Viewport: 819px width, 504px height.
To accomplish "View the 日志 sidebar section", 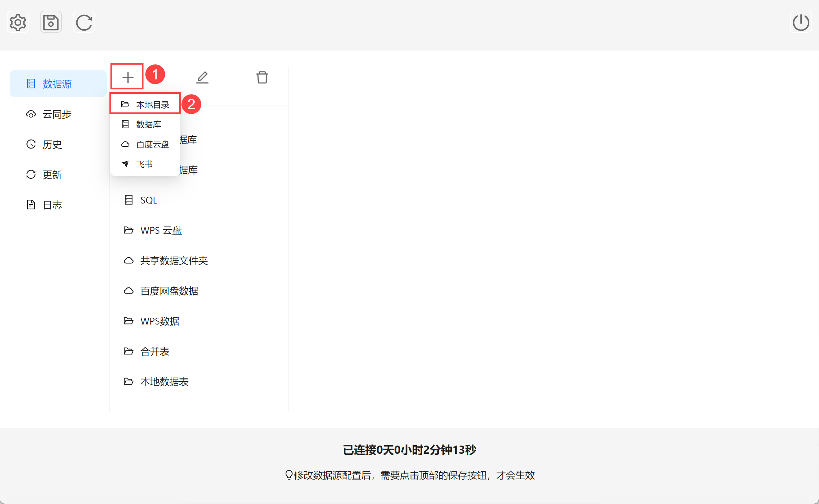I will 52,205.
